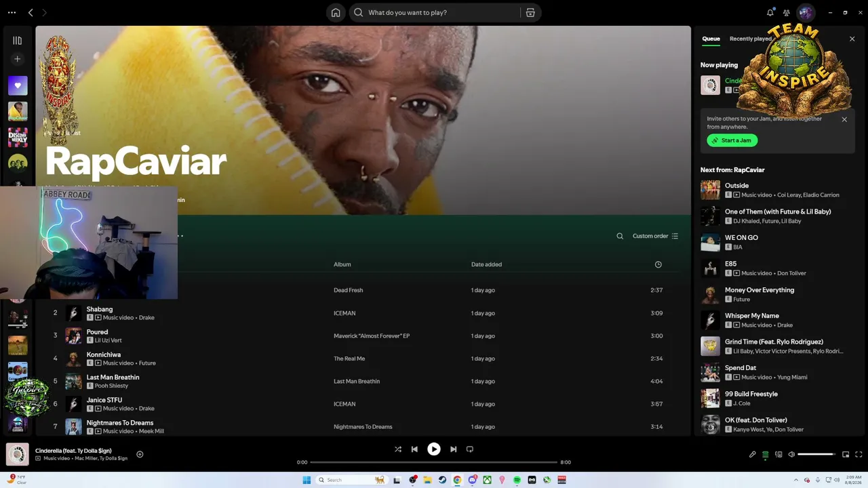The width and height of the screenshot is (868, 488).
Task: Switch to the Recently played tab
Action: (750, 39)
